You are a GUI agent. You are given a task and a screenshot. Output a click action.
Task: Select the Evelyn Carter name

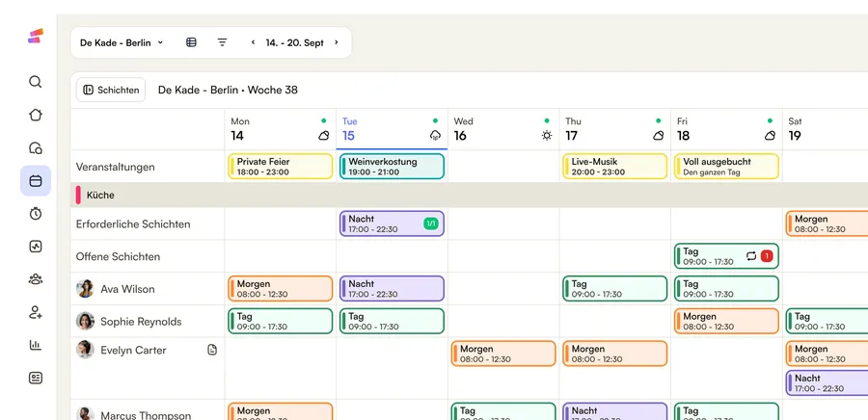point(133,350)
